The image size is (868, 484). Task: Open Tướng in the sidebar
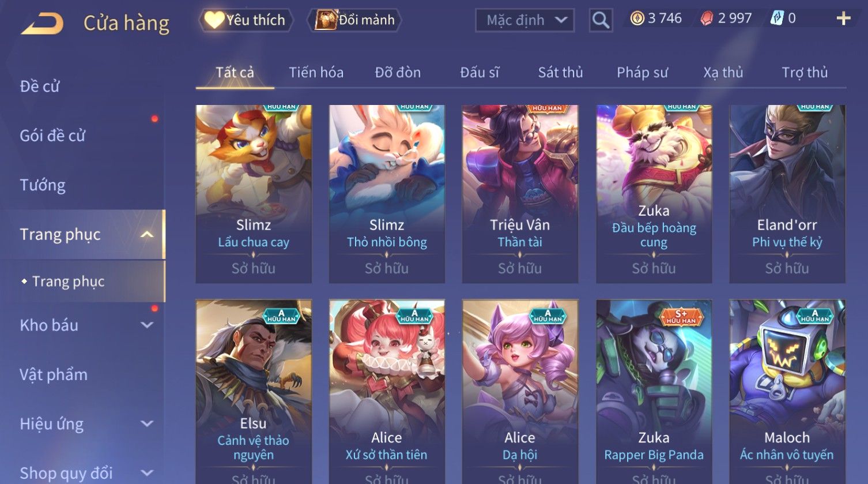(43, 185)
